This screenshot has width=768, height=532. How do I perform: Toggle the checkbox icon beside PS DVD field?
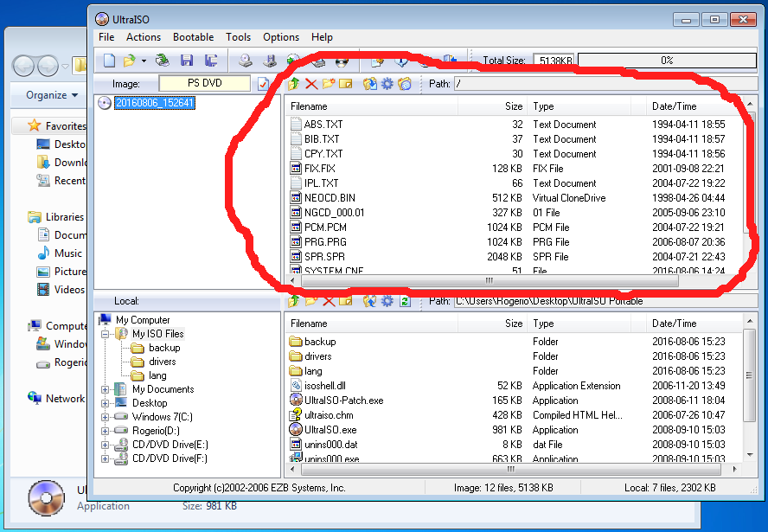[264, 84]
